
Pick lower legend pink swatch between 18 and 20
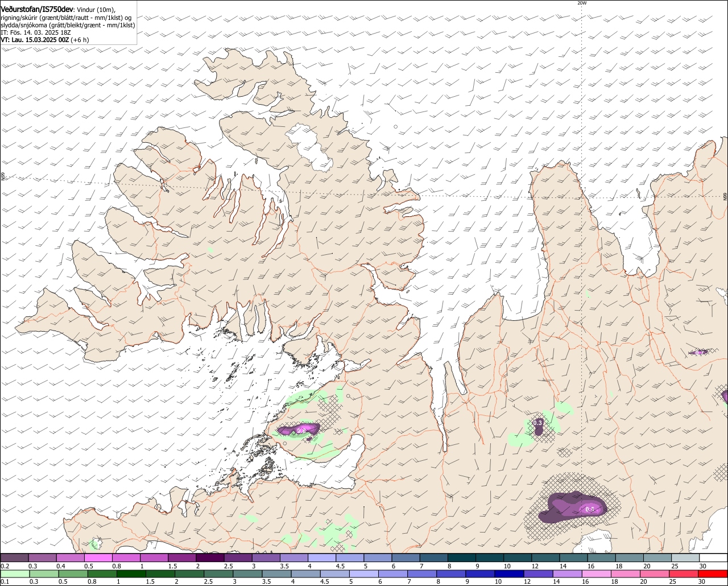(626, 573)
